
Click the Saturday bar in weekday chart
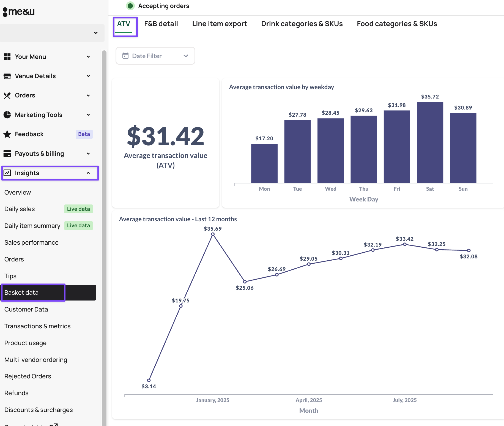[430, 143]
